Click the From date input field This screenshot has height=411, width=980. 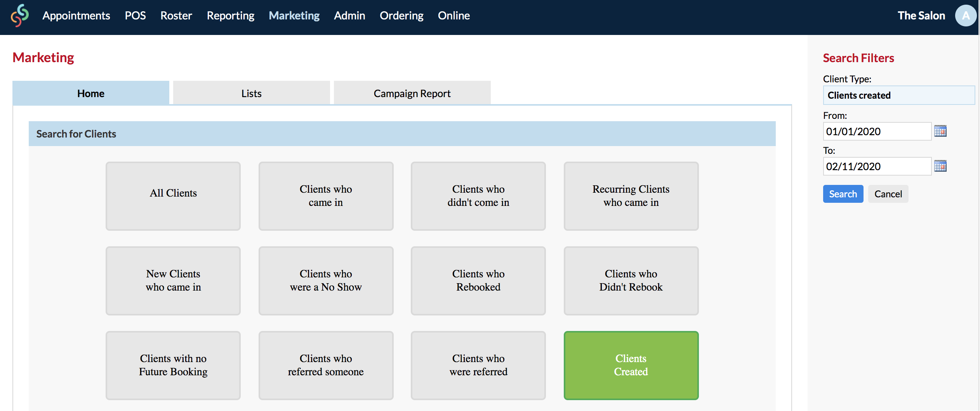tap(877, 131)
